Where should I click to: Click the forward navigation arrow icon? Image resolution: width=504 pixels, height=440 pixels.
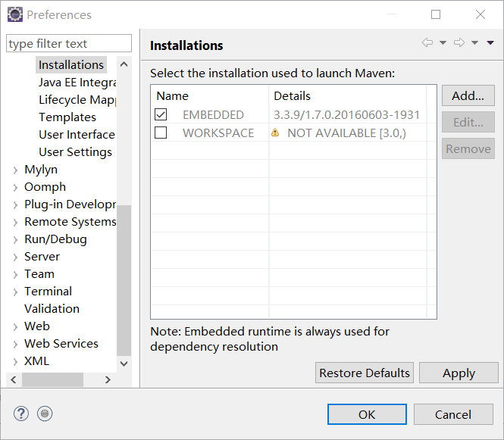(x=459, y=42)
